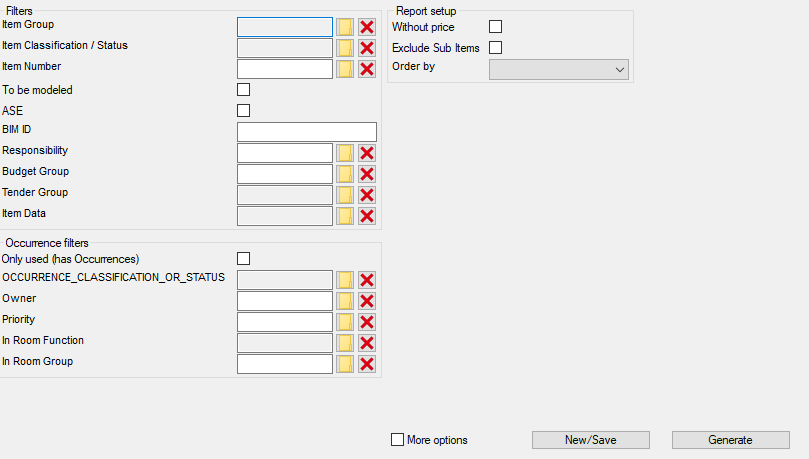The image size is (809, 459).
Task: Open In Room Function folder picker
Action: (345, 343)
